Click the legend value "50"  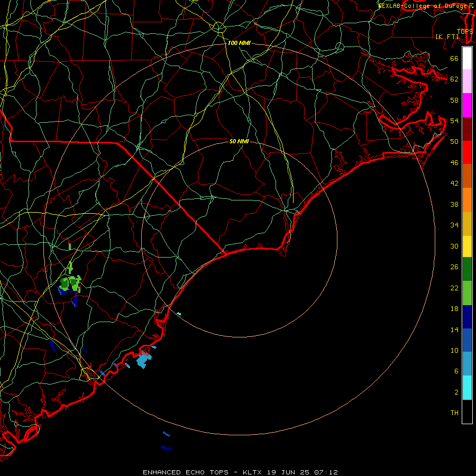(x=454, y=142)
